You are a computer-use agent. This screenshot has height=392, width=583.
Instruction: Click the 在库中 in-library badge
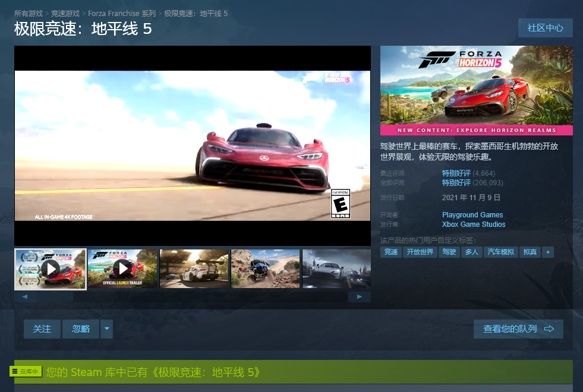(26, 371)
